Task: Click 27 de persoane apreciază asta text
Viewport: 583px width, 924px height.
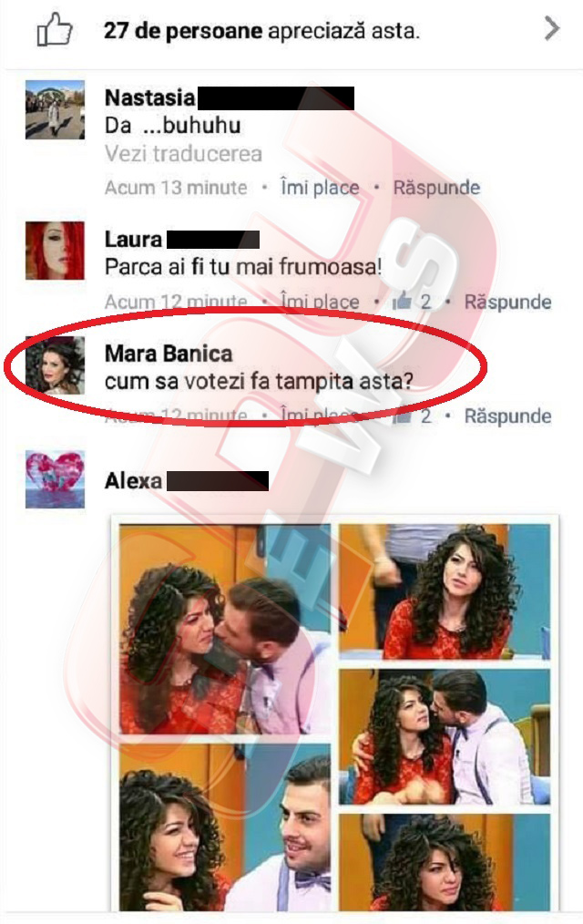Action: pyautogui.click(x=261, y=31)
